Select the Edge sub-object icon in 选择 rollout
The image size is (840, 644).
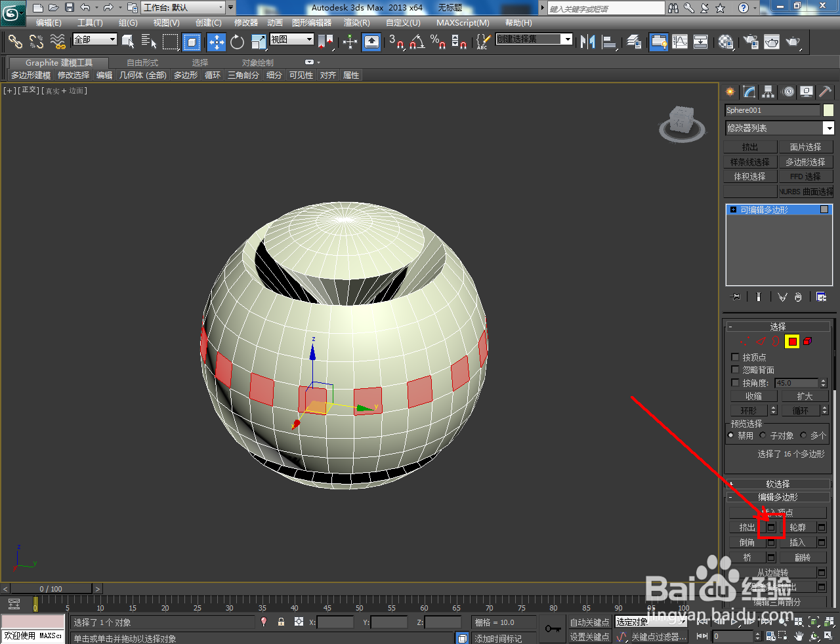pos(761,341)
